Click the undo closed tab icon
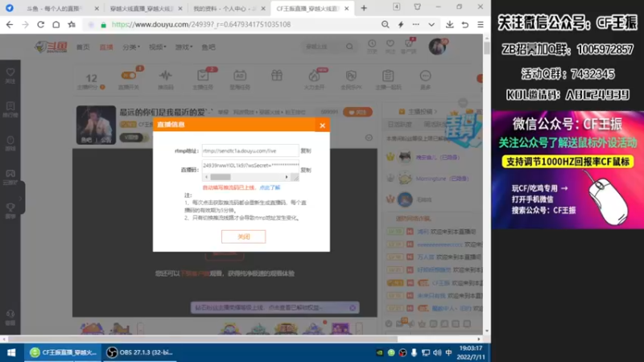This screenshot has width=644, height=362. (x=465, y=25)
